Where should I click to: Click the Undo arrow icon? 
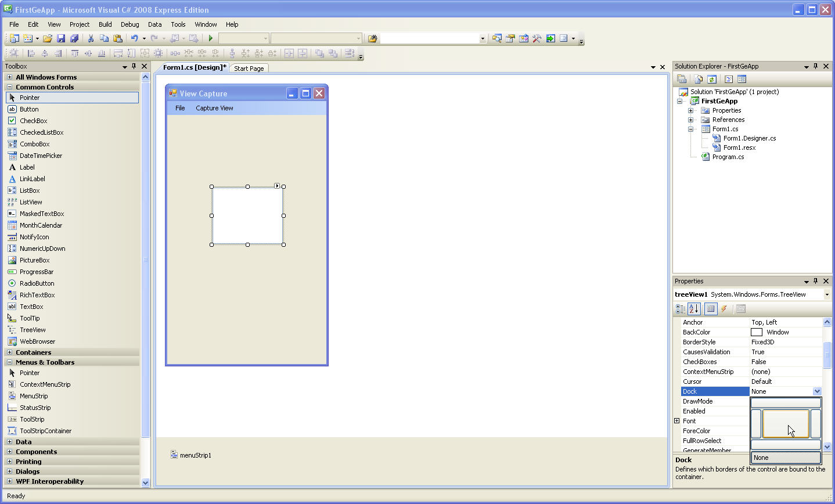[134, 38]
